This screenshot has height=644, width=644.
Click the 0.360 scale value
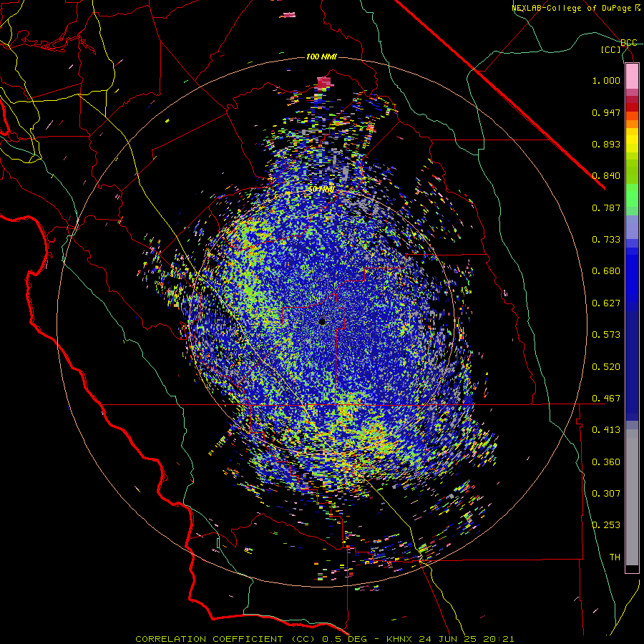pos(606,462)
